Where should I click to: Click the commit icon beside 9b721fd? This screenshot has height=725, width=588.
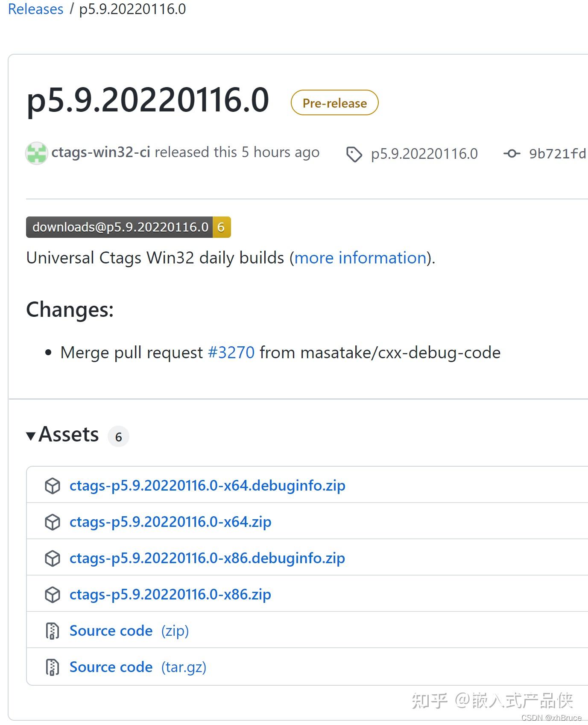click(512, 154)
